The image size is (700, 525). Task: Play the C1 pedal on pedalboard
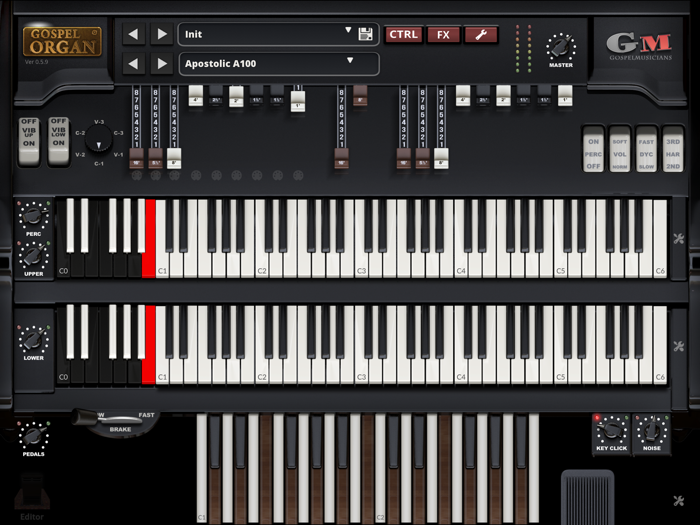click(x=202, y=469)
